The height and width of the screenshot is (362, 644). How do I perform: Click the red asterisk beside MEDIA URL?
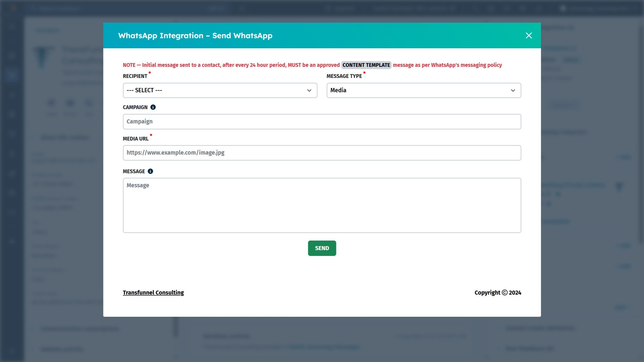tap(151, 135)
